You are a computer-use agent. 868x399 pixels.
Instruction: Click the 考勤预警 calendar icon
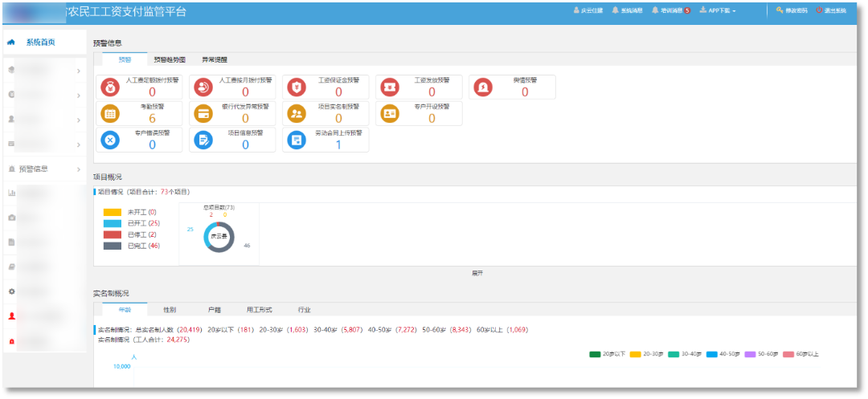coord(110,113)
